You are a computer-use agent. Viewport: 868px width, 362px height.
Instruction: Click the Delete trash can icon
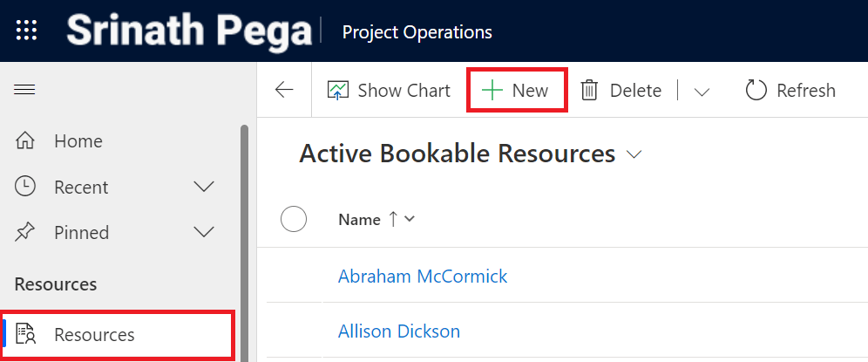589,91
